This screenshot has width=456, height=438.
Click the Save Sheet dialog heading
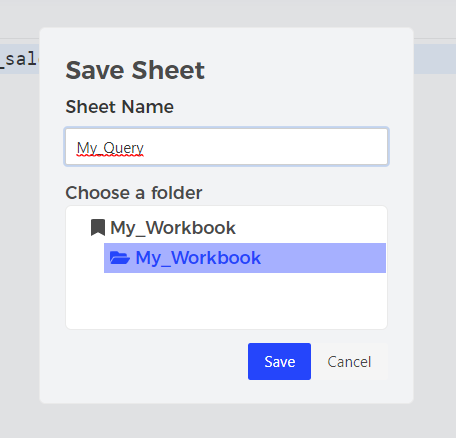tap(135, 70)
